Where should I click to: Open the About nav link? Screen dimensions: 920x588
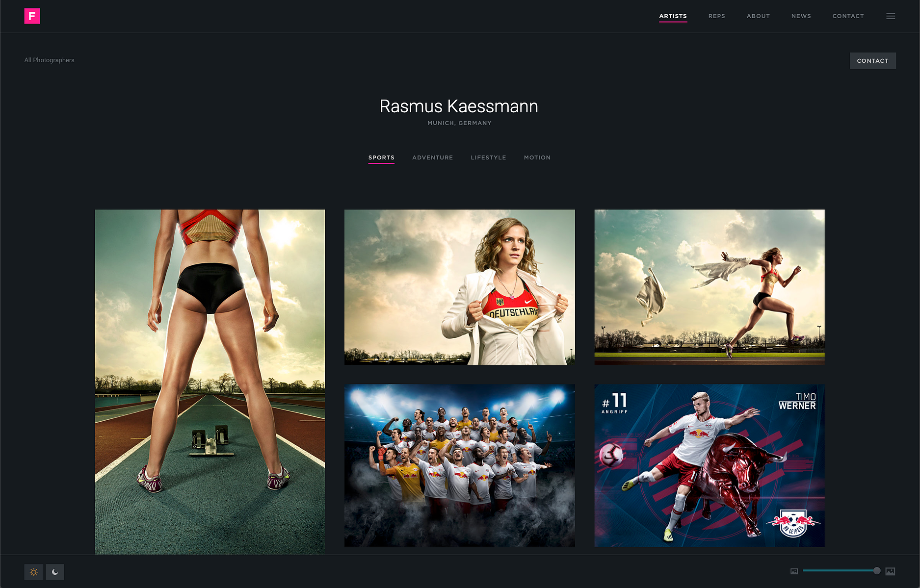point(758,16)
